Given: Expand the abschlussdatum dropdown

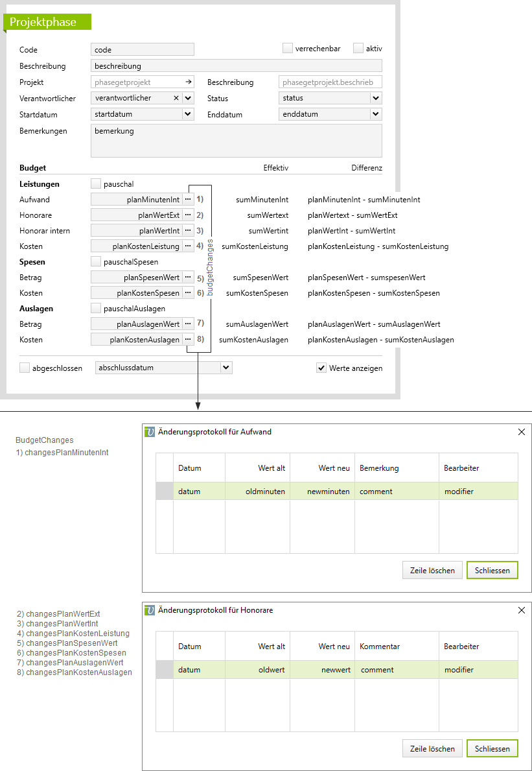Looking at the screenshot, I should pyautogui.click(x=226, y=368).
